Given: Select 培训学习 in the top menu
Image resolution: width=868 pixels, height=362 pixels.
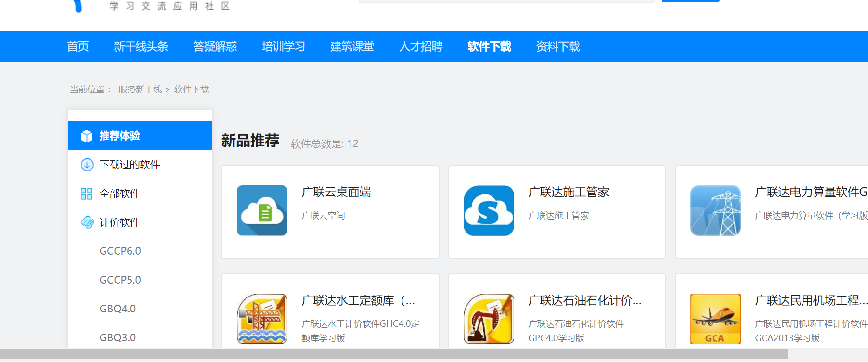Looking at the screenshot, I should pyautogui.click(x=284, y=46).
